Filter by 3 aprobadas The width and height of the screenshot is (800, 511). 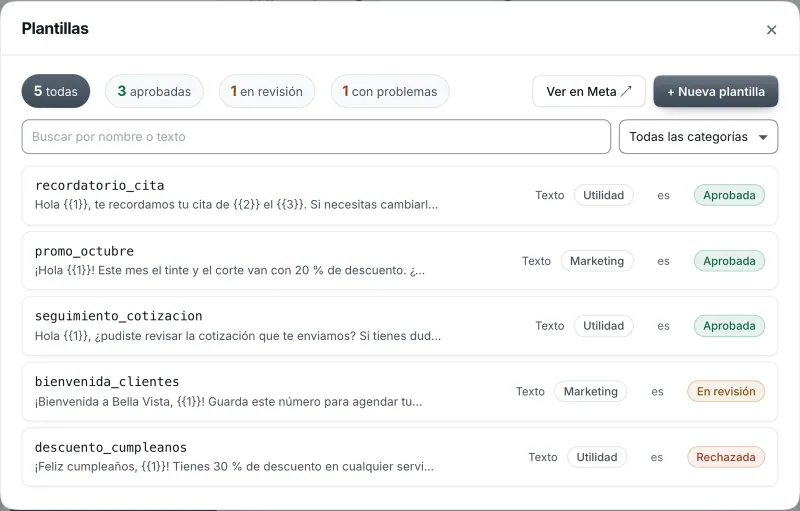pyautogui.click(x=154, y=91)
